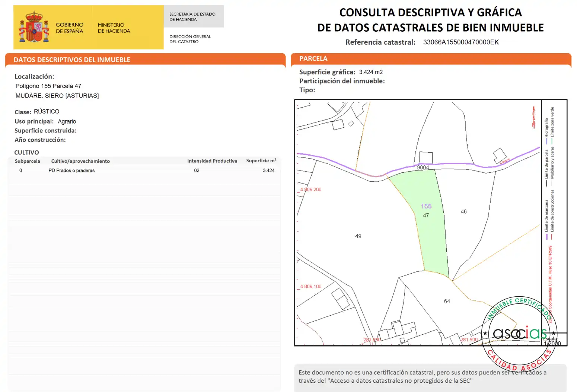Click parcel number 64 on the map

click(447, 301)
